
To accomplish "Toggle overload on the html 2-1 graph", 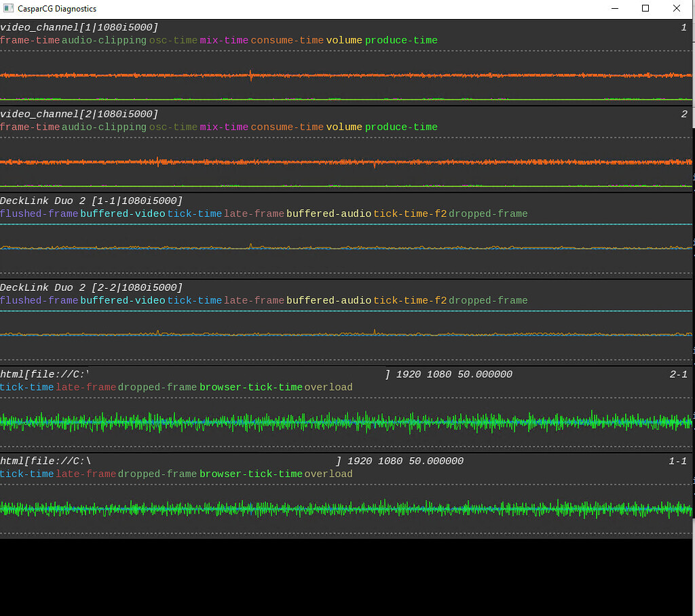I will point(328,387).
